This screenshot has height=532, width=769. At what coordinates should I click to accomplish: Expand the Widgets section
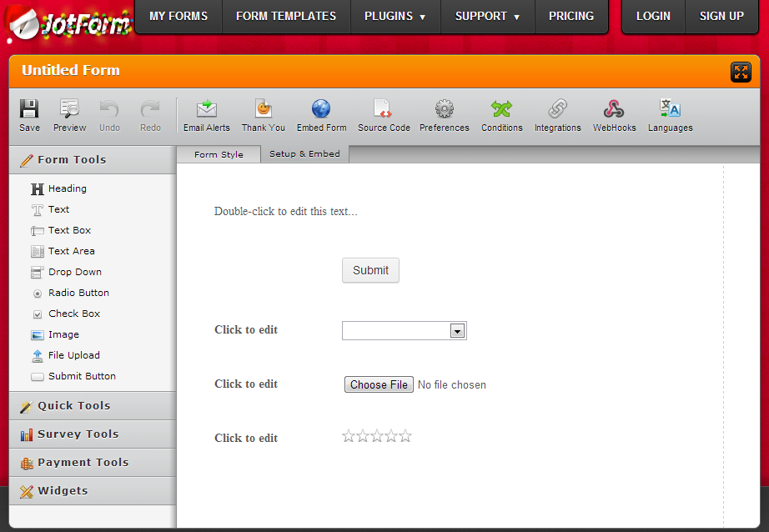pos(93,491)
